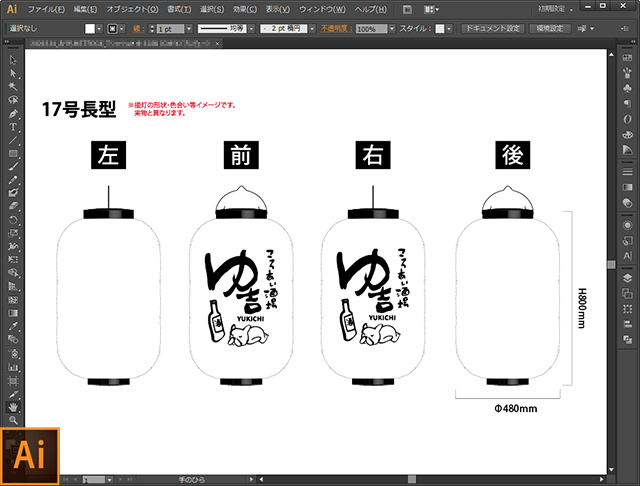Open the 書式(T) menu

pyautogui.click(x=179, y=9)
